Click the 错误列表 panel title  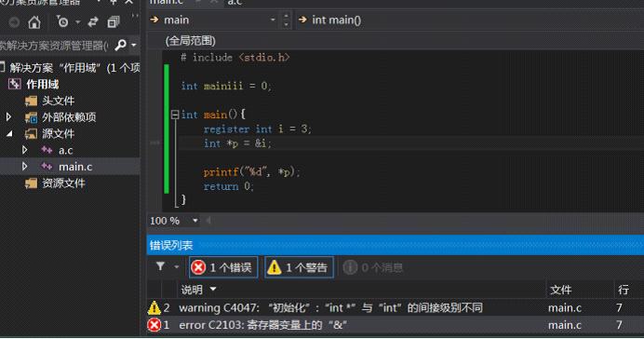pos(171,245)
